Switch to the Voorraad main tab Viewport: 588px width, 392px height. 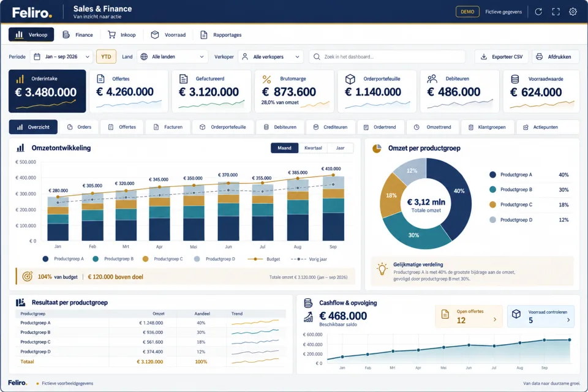click(x=168, y=35)
